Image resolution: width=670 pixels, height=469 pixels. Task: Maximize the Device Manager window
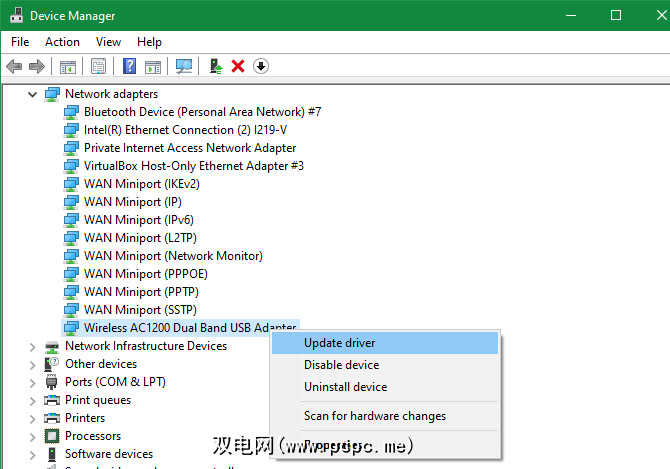(x=616, y=15)
